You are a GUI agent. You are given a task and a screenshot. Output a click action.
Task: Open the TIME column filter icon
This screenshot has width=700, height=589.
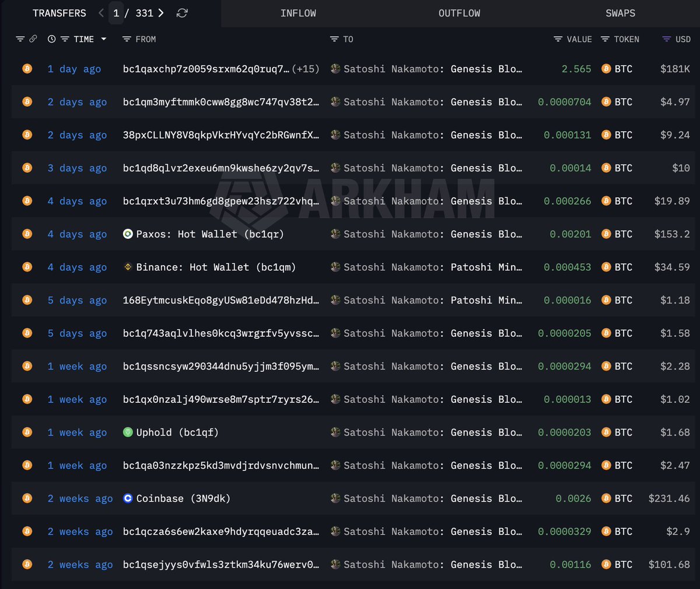[x=65, y=39]
